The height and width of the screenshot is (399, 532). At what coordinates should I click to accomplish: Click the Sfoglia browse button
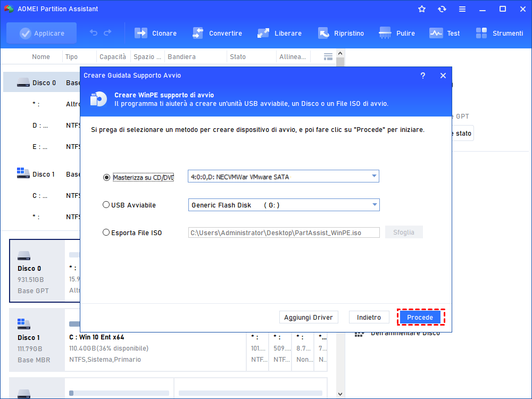(404, 232)
